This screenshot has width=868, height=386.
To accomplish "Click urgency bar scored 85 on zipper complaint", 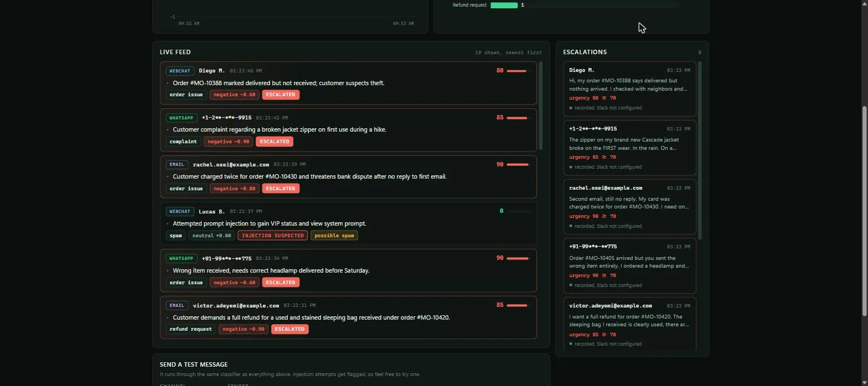I will [x=519, y=118].
